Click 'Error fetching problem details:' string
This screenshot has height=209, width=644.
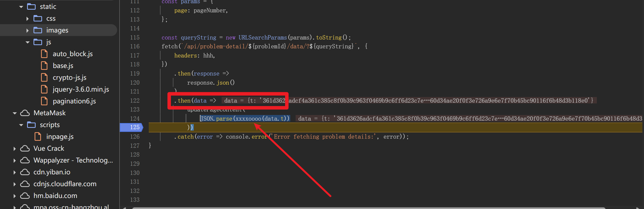coord(324,136)
